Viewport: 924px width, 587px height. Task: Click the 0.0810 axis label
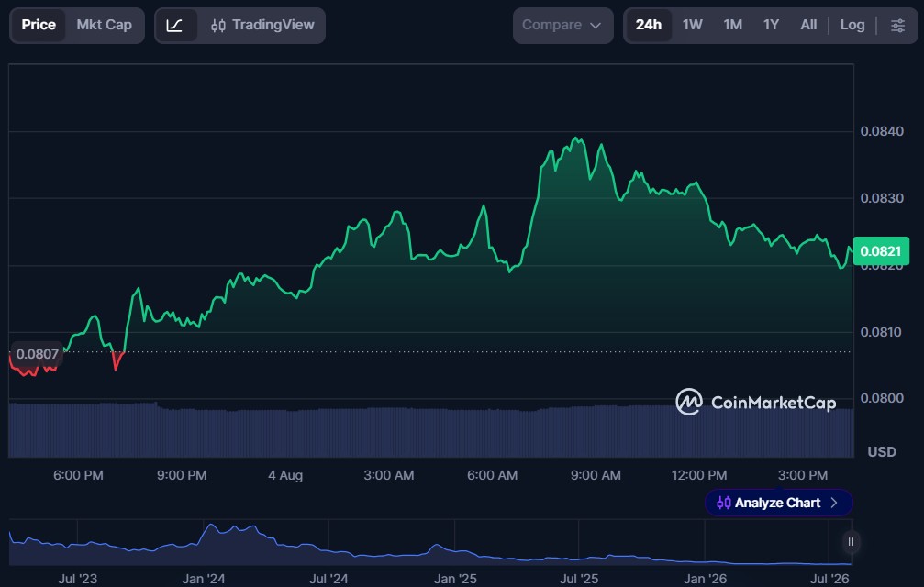882,332
